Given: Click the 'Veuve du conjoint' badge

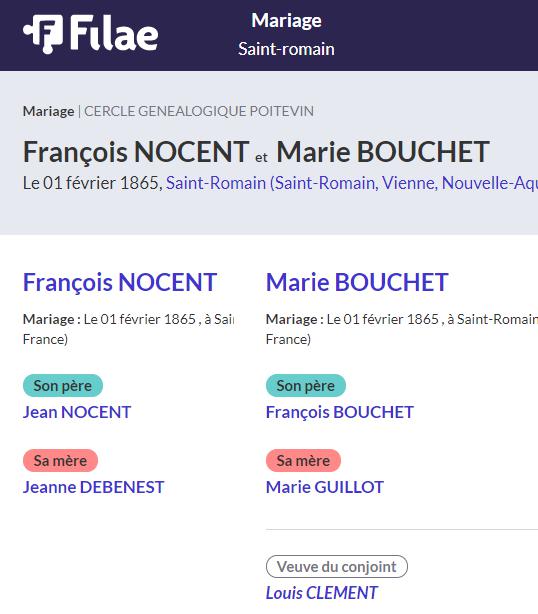Looking at the screenshot, I should click(x=337, y=567).
